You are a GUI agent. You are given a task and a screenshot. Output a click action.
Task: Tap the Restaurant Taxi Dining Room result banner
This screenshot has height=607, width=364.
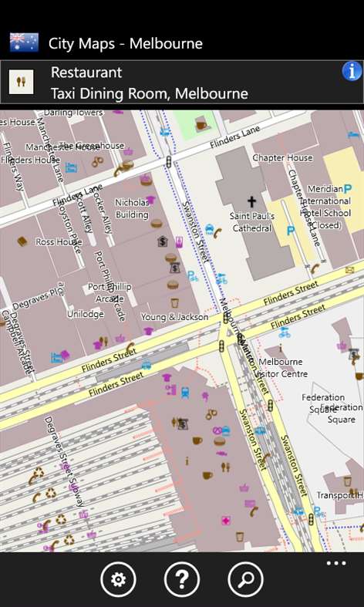click(182, 82)
